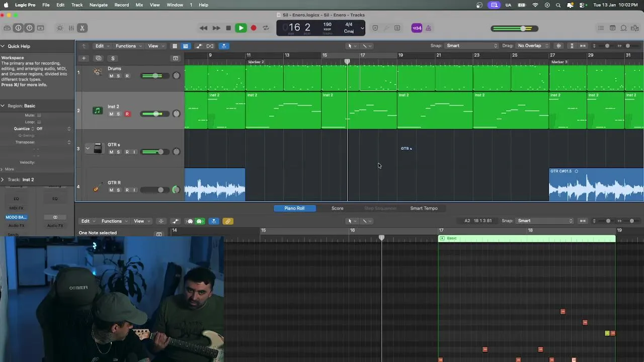Click the Add Track plus button

click(x=84, y=58)
